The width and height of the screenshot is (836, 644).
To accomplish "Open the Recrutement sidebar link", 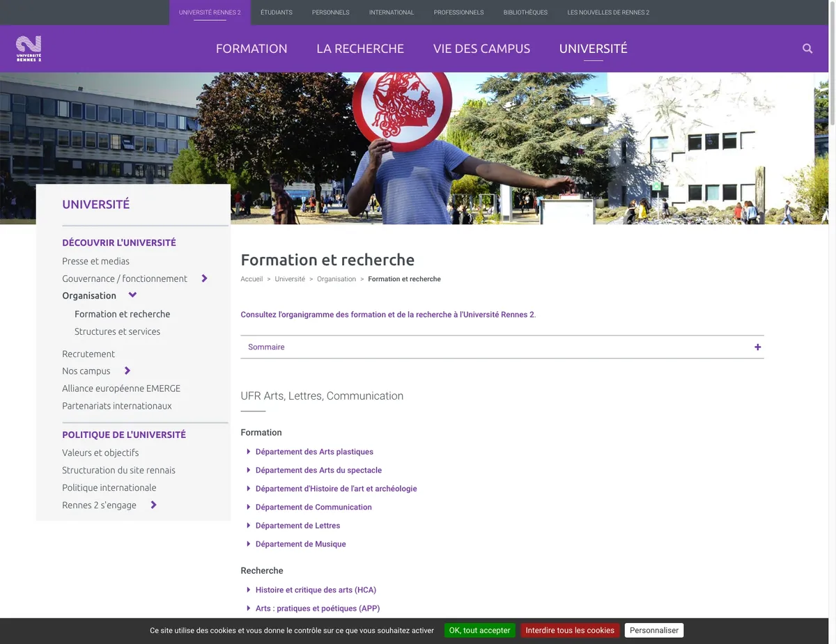I will point(88,354).
